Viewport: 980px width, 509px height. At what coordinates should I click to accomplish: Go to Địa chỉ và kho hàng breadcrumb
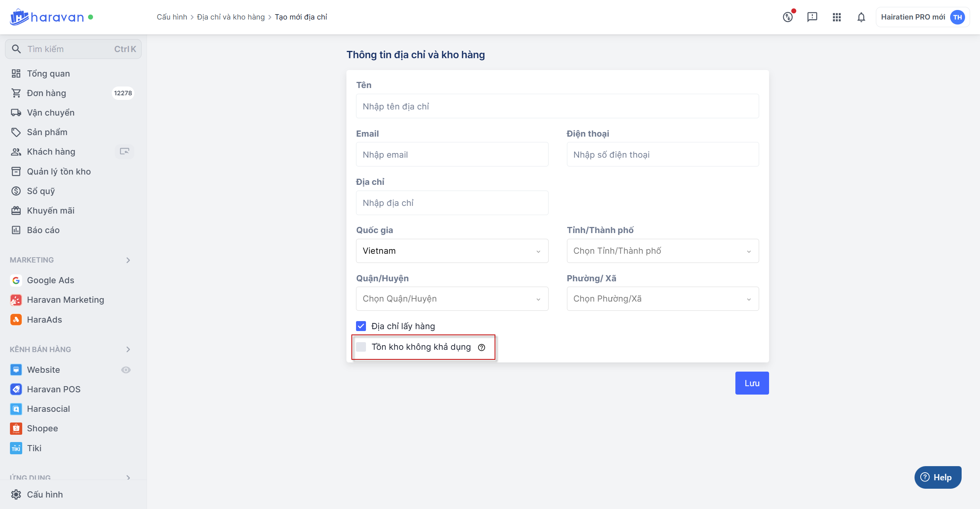[x=230, y=17]
